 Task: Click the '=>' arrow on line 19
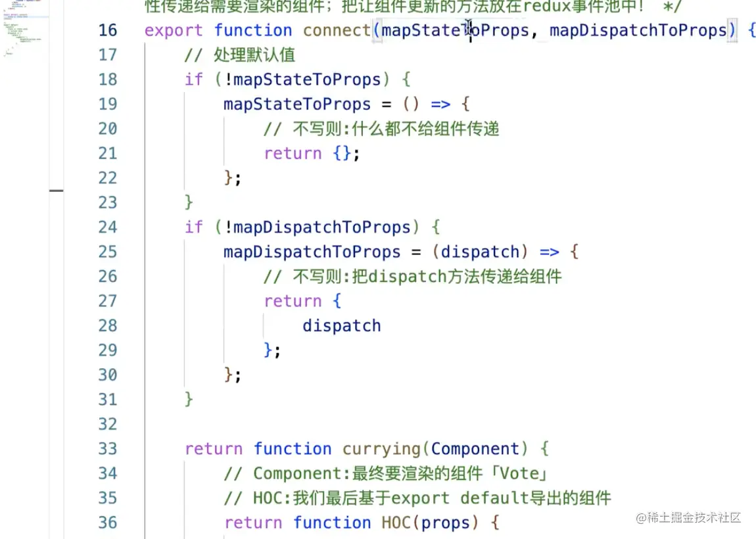(440, 105)
